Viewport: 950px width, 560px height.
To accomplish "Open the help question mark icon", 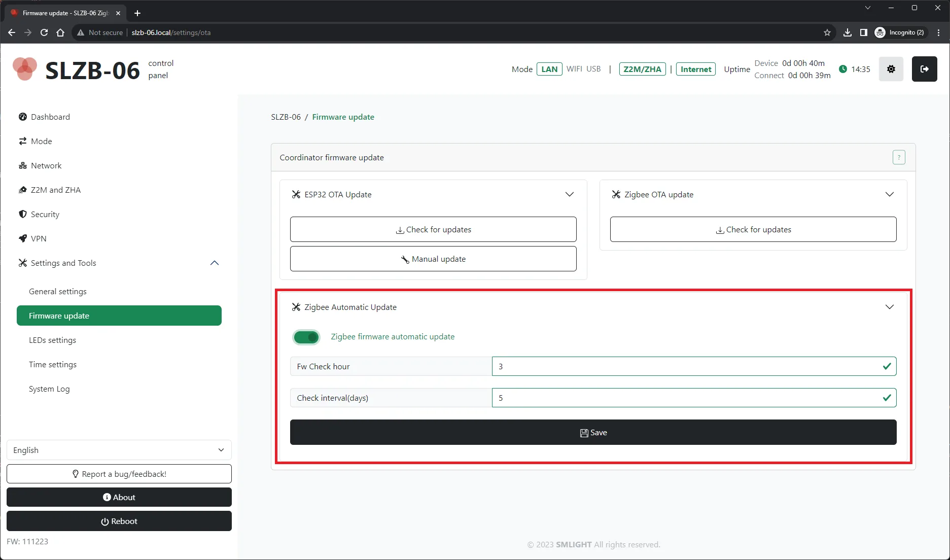I will [898, 158].
